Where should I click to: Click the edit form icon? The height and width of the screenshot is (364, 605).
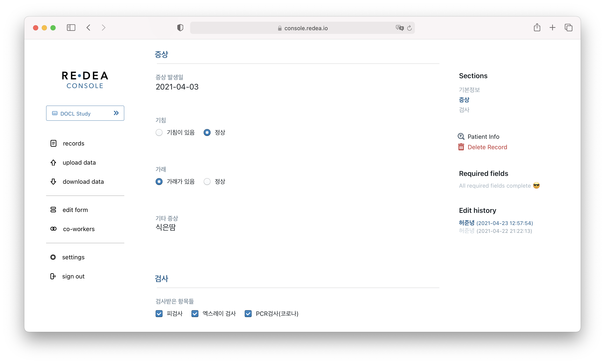click(53, 210)
